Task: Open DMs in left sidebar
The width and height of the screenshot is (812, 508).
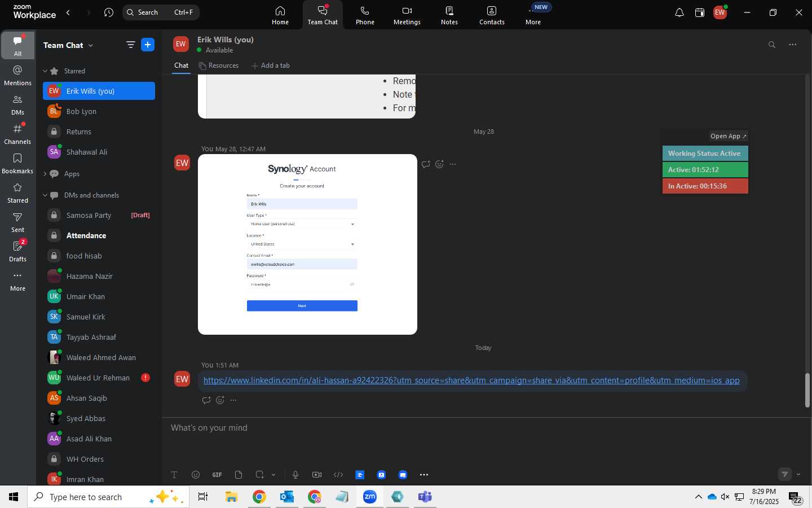Action: pos(17,104)
